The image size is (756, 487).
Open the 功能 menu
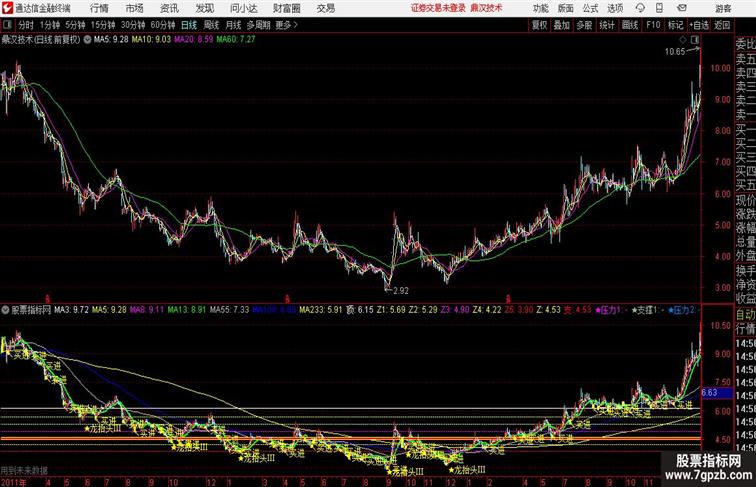coord(540,8)
